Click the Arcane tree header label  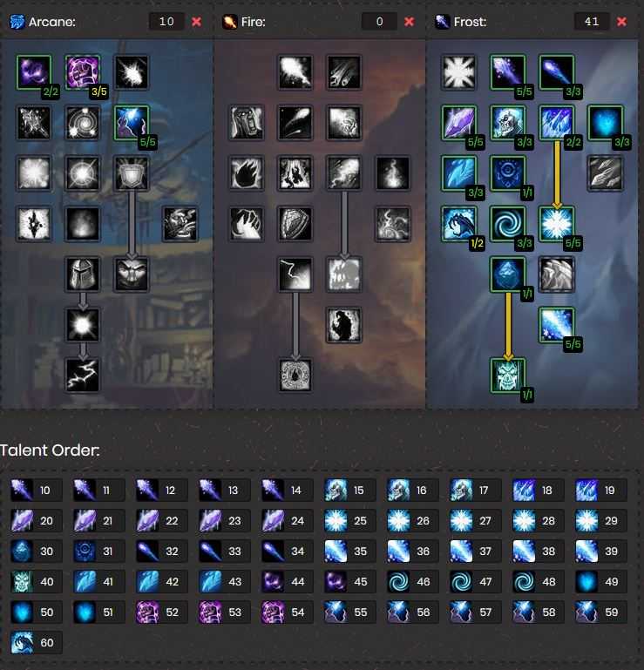(51, 22)
